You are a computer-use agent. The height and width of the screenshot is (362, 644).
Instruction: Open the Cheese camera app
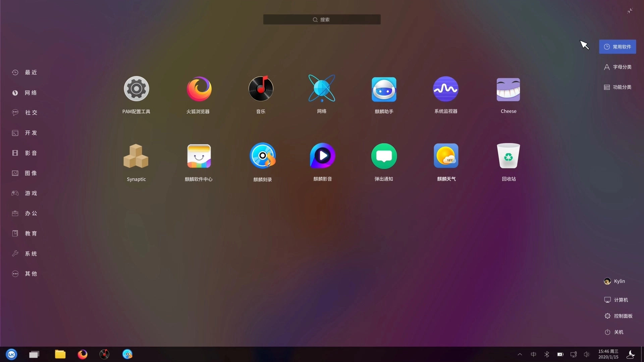(508, 89)
